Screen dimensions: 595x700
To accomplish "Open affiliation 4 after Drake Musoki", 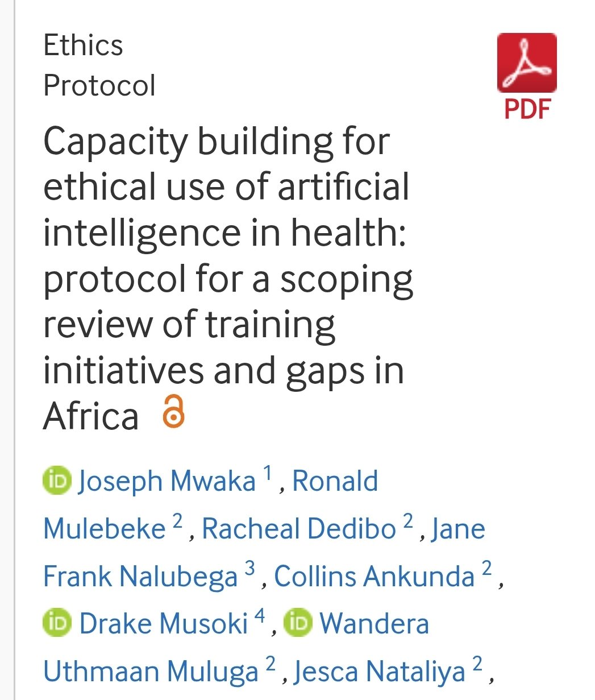I will 260,615.
